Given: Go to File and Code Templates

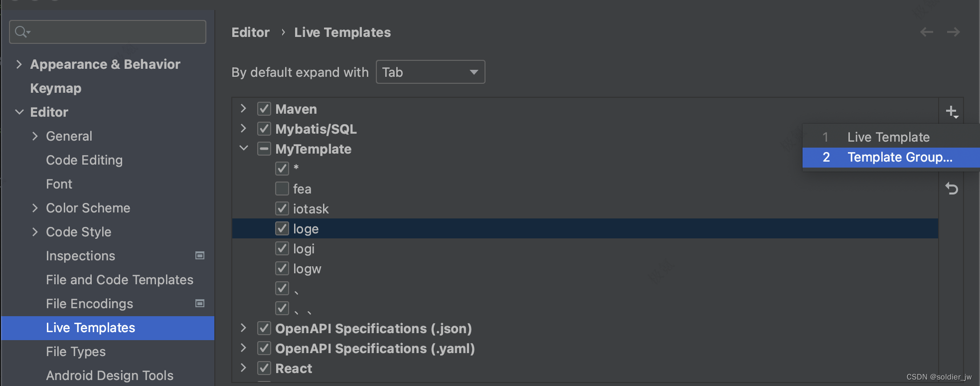Looking at the screenshot, I should (x=120, y=280).
